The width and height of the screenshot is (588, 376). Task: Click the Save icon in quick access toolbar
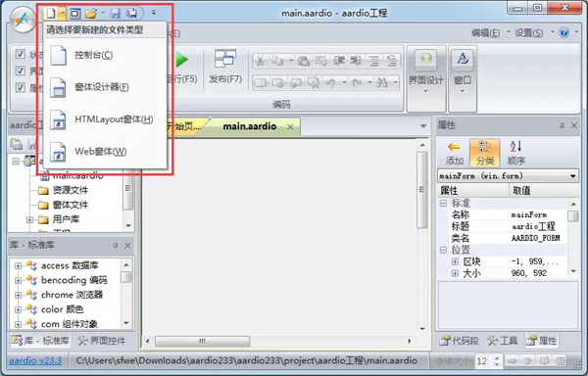(116, 14)
